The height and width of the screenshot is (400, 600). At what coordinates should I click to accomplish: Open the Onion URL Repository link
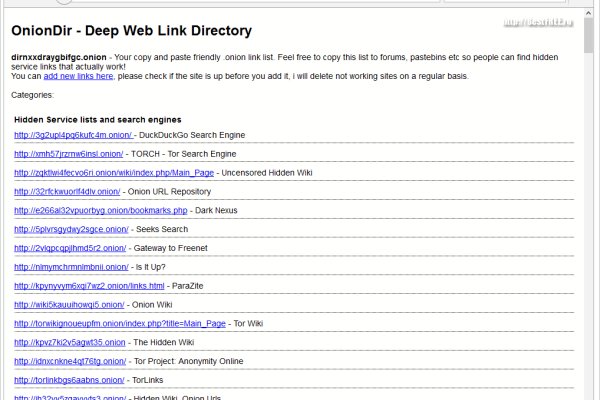click(x=67, y=191)
